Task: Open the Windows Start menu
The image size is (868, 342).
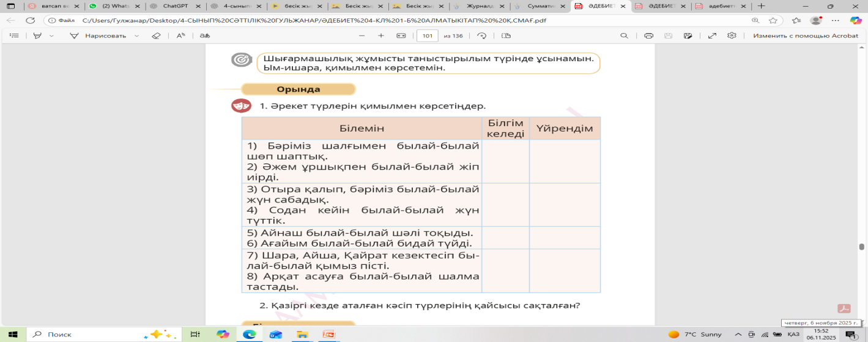Action: tap(13, 334)
